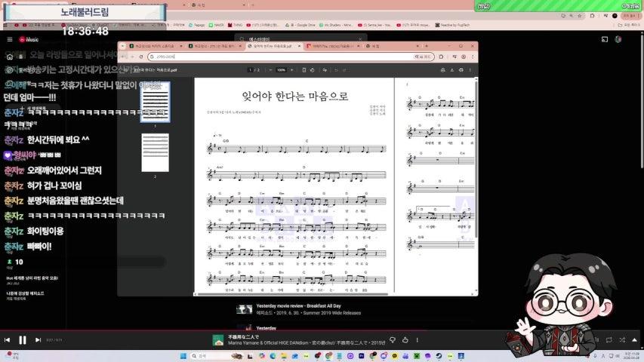Open the Google Drive bookmark
The width and height of the screenshot is (644, 362).
(x=300, y=25)
